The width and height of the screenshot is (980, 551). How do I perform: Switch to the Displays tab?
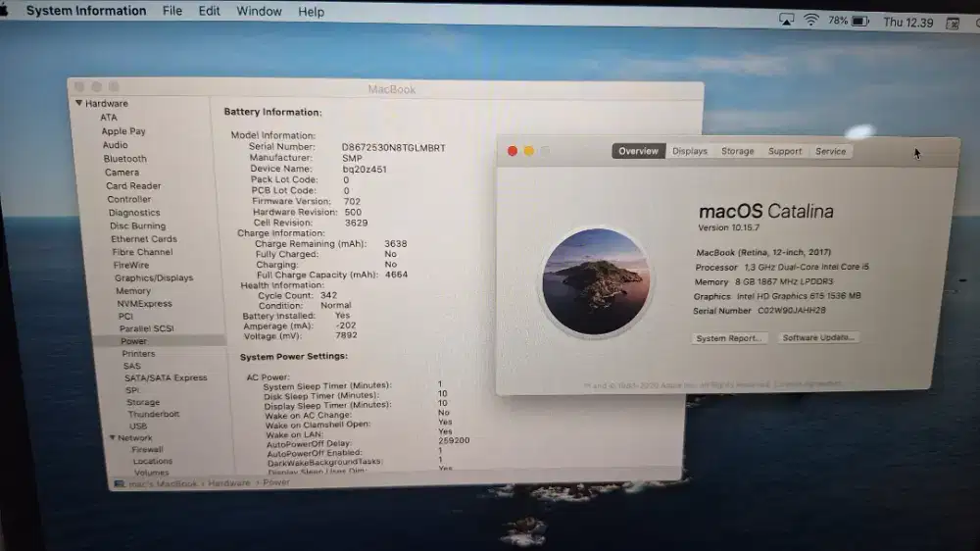coord(689,151)
